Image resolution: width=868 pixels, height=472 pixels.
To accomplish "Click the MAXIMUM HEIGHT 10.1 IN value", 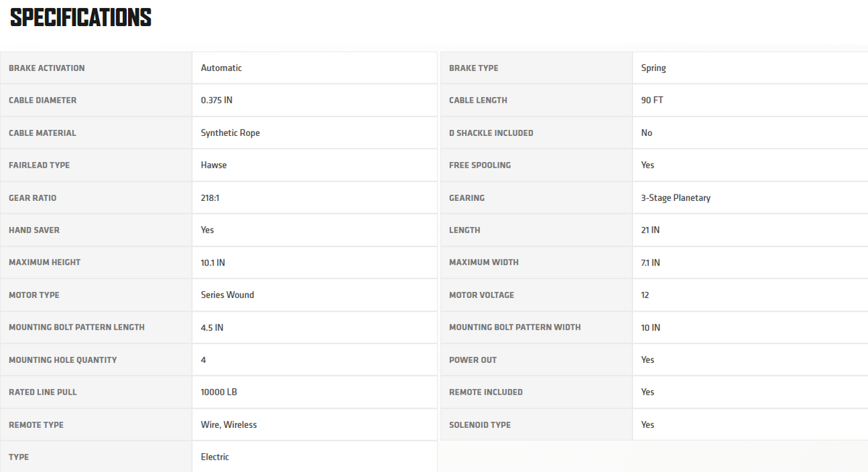I will click(213, 262).
